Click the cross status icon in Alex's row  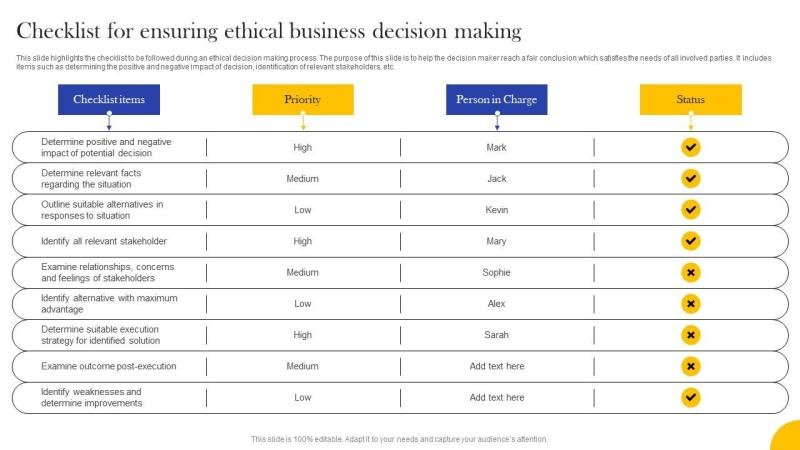(690, 303)
